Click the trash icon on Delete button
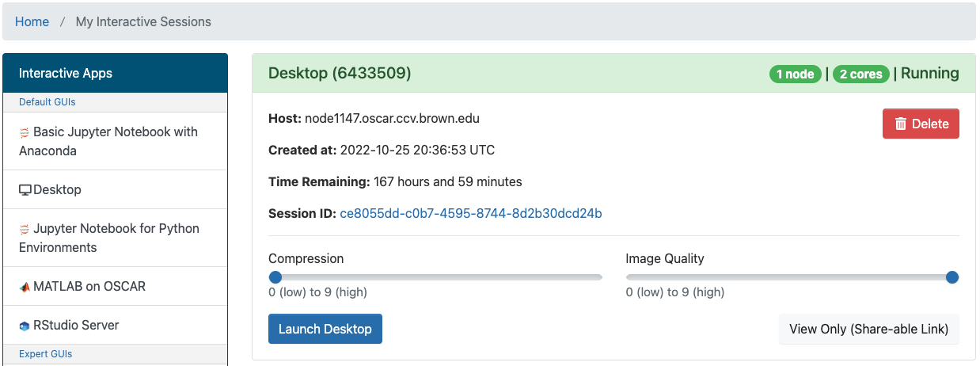This screenshot has height=366, width=980. [901, 124]
